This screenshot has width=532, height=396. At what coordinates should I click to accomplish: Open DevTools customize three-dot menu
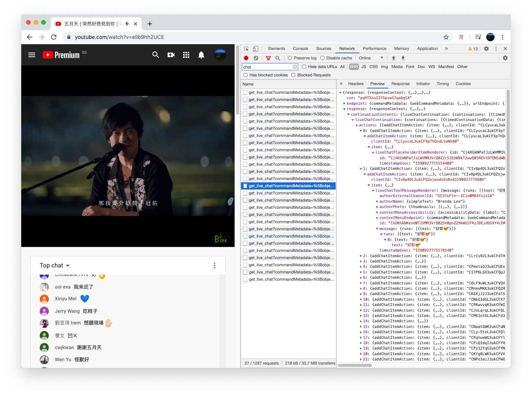point(496,49)
